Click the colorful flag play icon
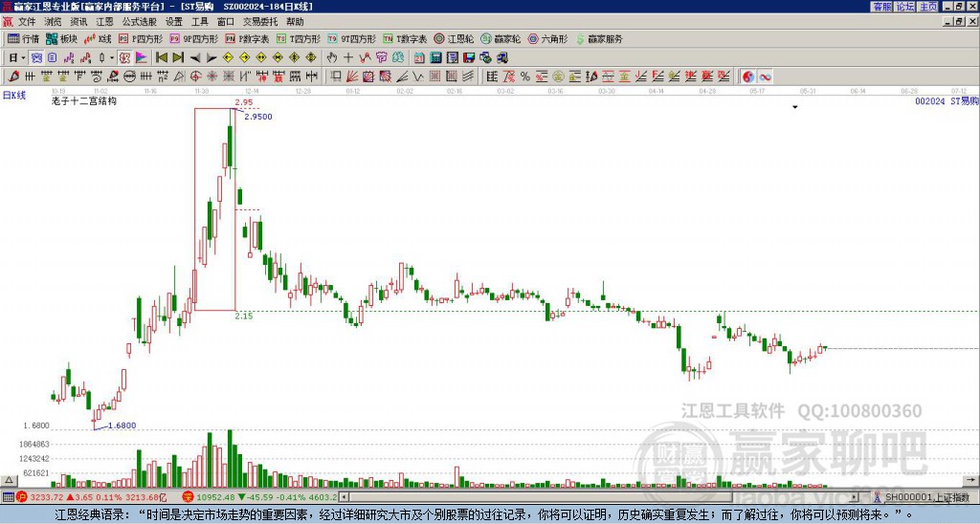980x524 pixels. (142, 57)
